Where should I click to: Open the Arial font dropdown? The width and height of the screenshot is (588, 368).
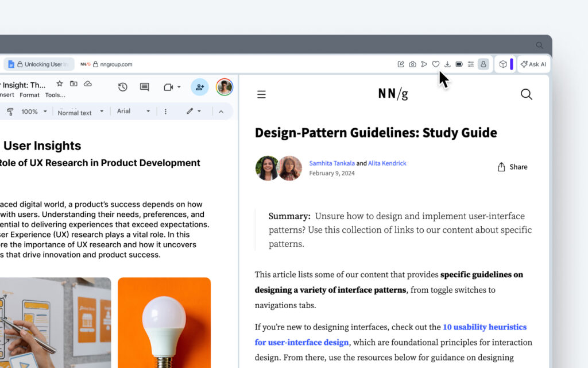pos(133,111)
